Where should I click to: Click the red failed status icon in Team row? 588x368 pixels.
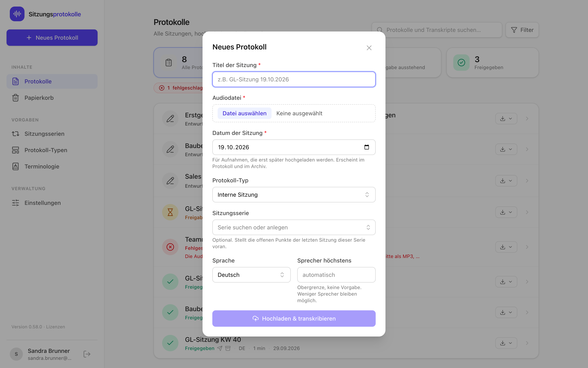point(170,247)
